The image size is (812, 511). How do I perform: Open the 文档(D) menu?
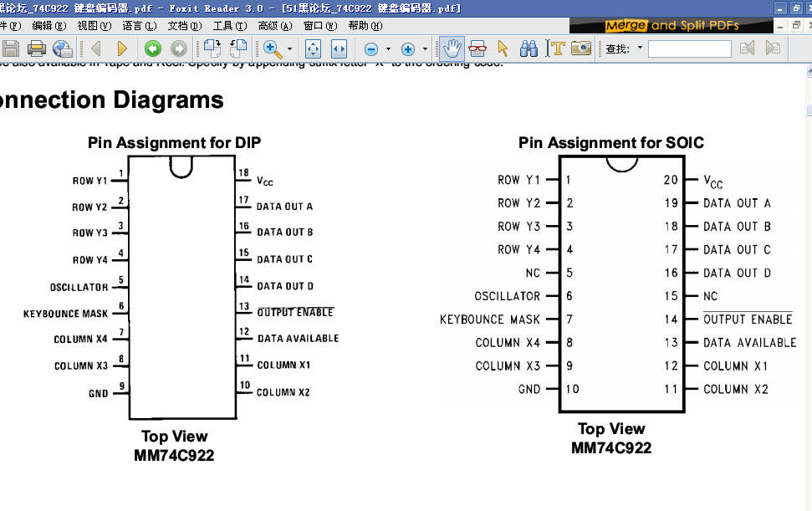185,26
